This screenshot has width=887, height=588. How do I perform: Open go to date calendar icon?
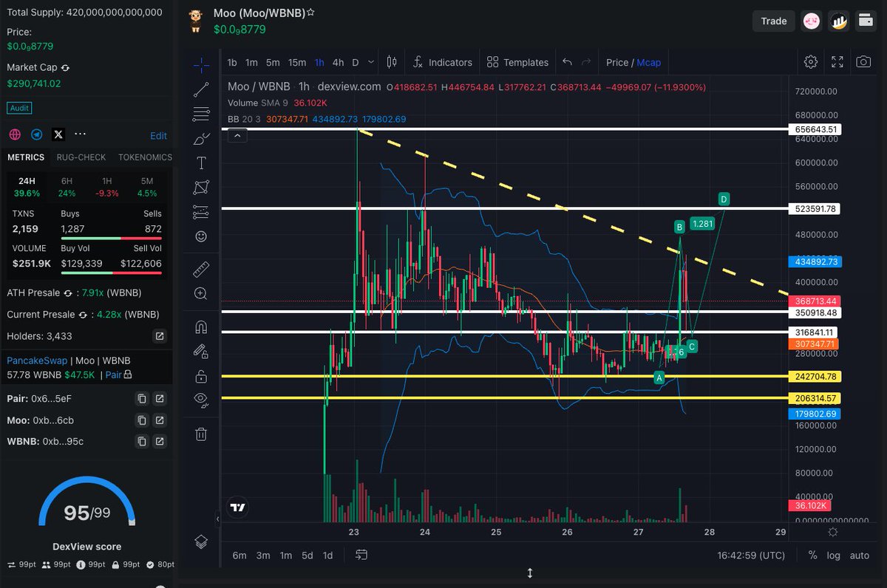361,555
